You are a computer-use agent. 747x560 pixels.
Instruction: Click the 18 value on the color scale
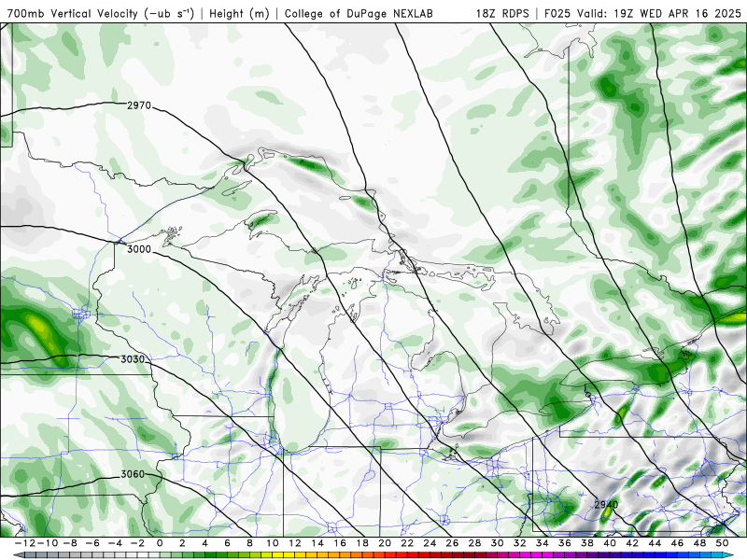point(362,543)
